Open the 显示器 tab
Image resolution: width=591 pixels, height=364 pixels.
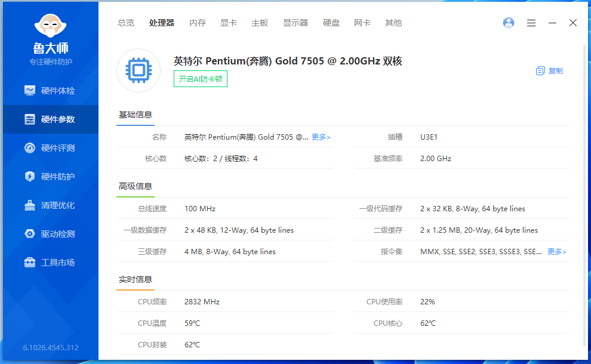pos(295,23)
